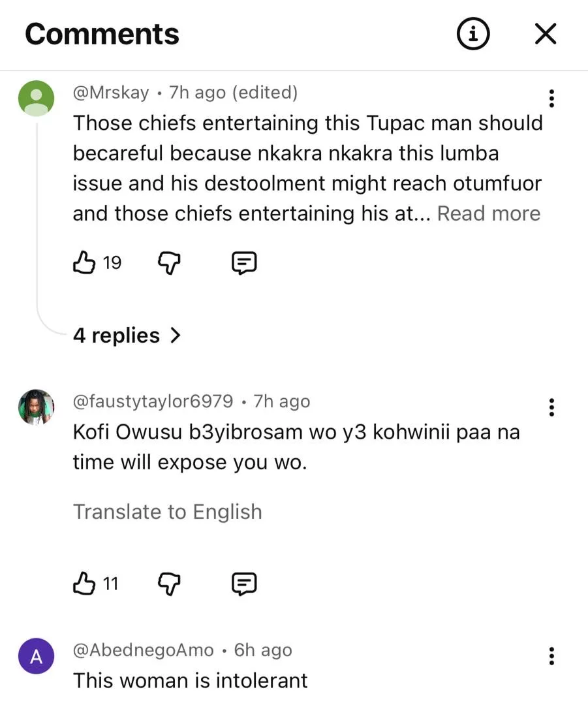Screen dimensions: 588x705
Task: Dislike @Mrskay's comment
Action: click(170, 263)
